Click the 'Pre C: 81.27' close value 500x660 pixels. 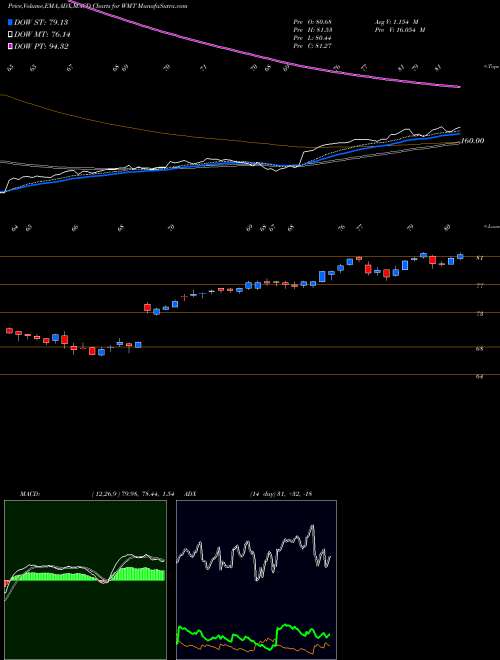pos(314,46)
